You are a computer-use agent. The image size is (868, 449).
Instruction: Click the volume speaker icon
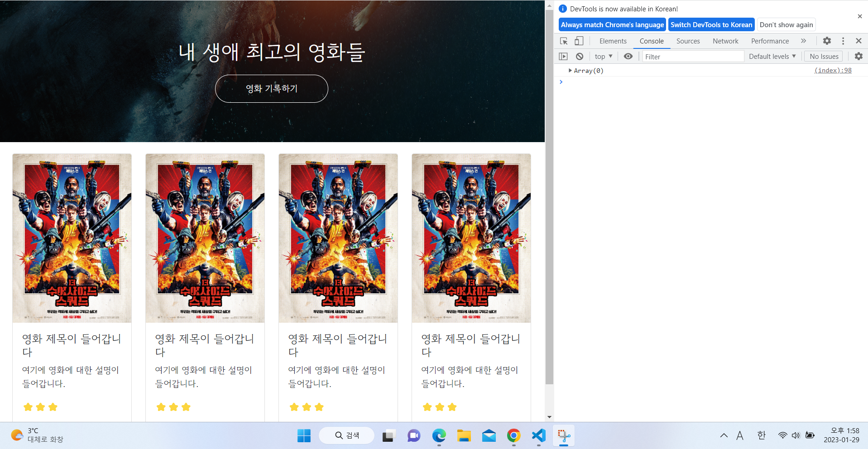tap(796, 435)
